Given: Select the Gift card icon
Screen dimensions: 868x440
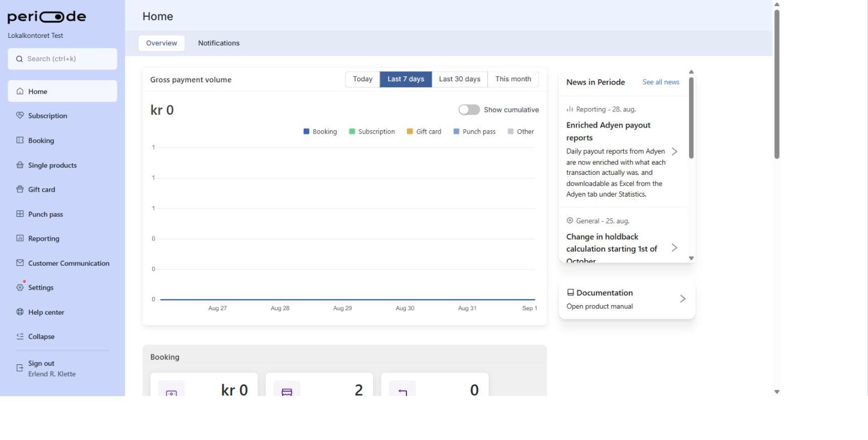Looking at the screenshot, I should (20, 189).
